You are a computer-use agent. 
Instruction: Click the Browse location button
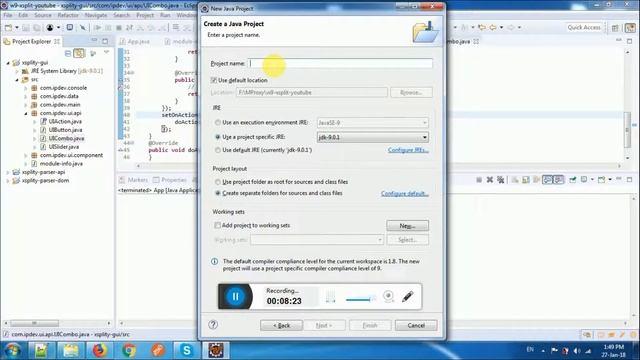pos(411,93)
